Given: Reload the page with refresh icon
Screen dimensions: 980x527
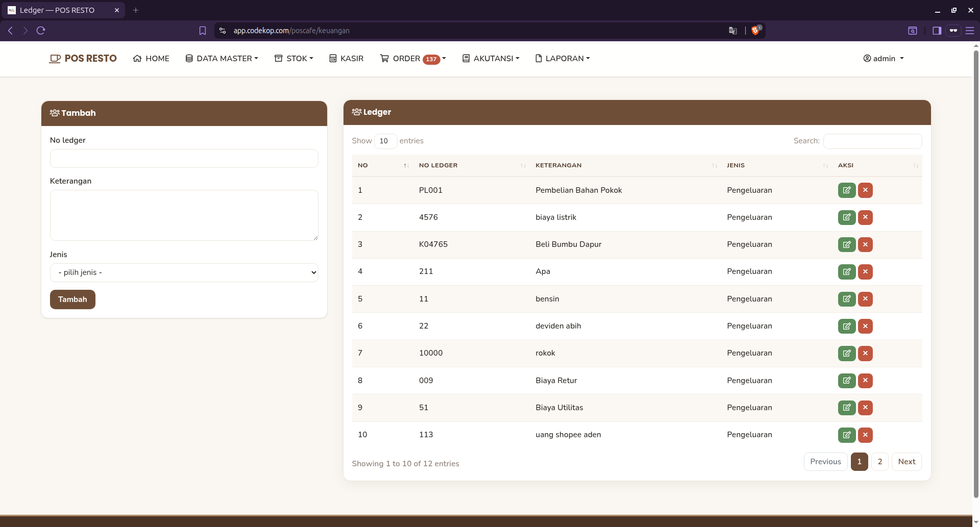Looking at the screenshot, I should pos(41,31).
